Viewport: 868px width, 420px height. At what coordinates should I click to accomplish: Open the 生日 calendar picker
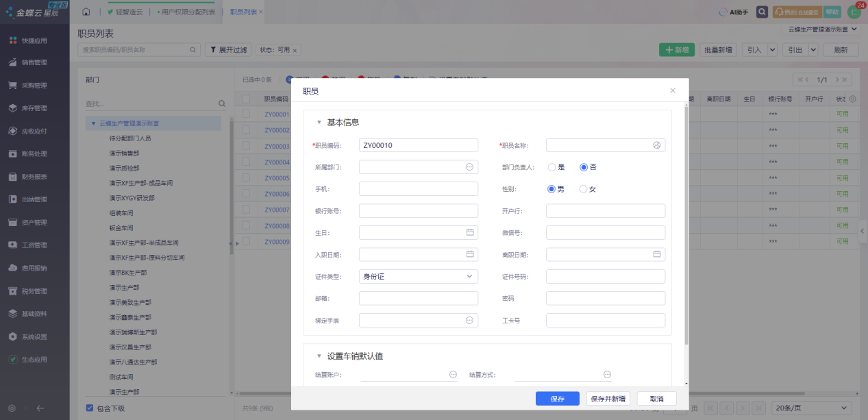point(470,233)
